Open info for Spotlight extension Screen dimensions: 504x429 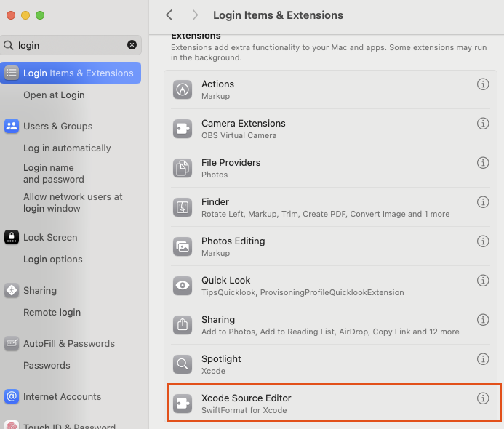[482, 358]
